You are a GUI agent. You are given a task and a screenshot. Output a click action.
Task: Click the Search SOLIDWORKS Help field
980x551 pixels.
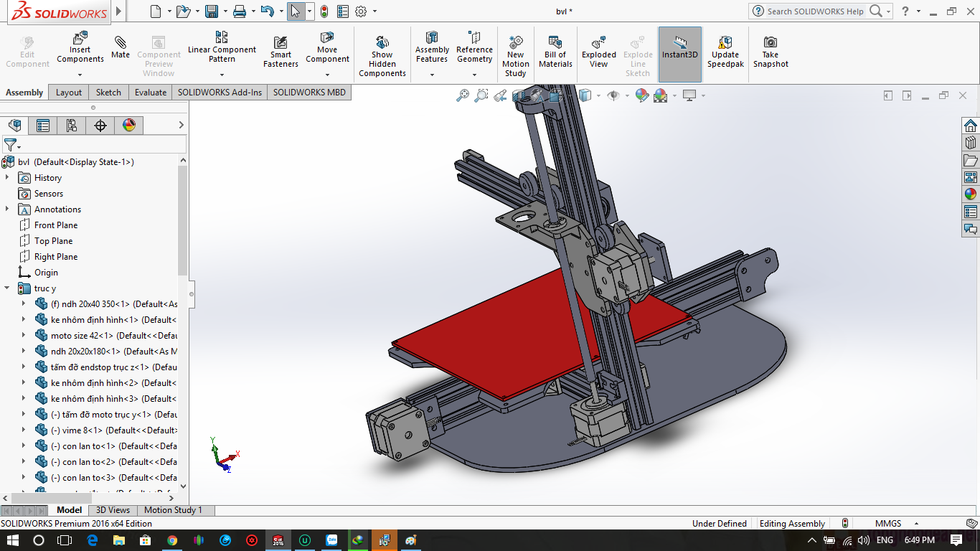coord(815,11)
